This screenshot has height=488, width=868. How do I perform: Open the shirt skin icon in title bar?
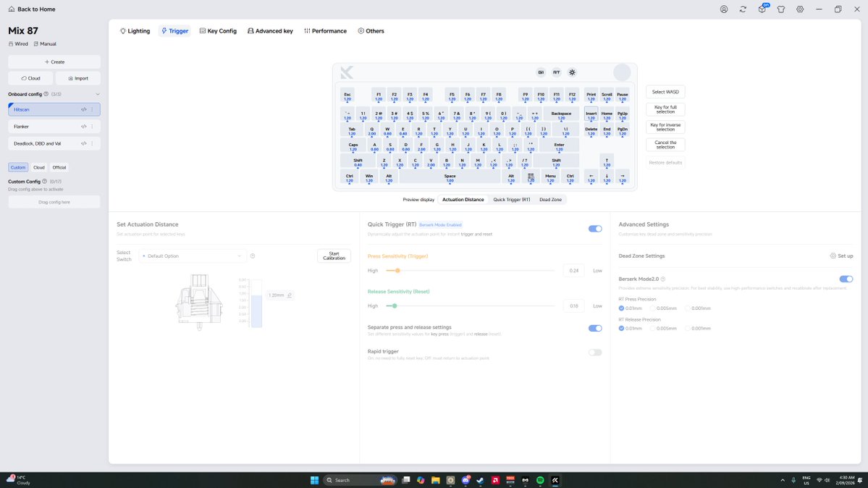(x=781, y=9)
